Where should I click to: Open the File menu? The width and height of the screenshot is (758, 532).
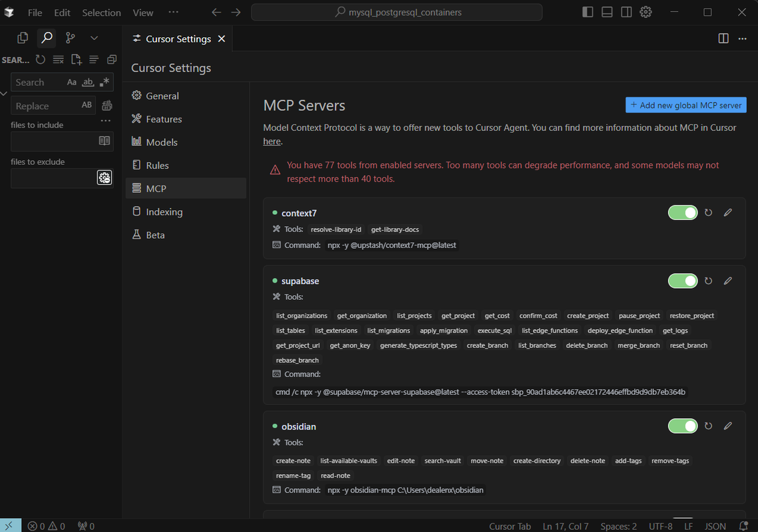tap(35, 13)
